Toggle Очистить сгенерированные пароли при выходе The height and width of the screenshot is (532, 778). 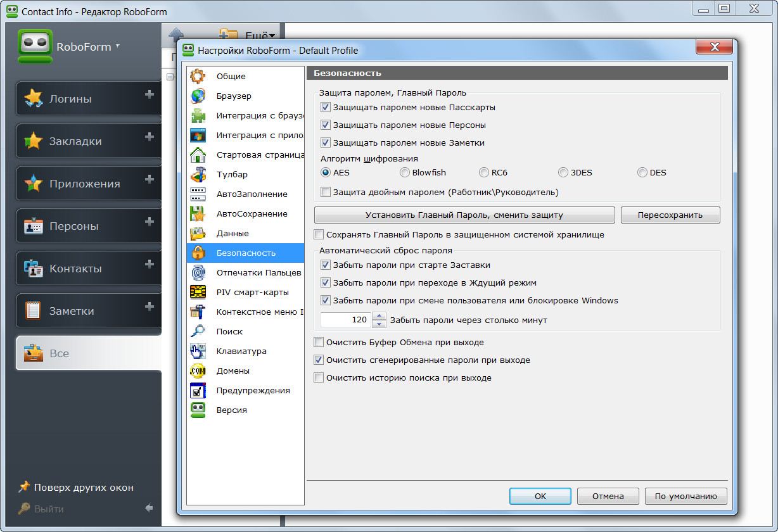(319, 360)
